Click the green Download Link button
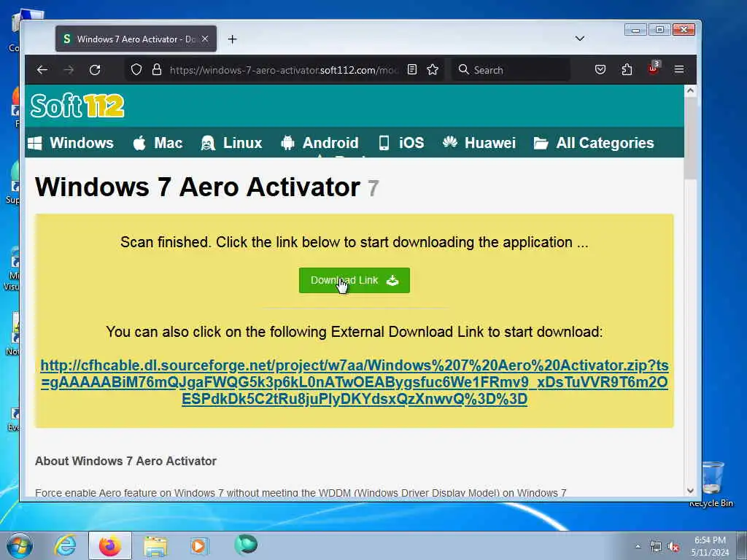The height and width of the screenshot is (560, 747). pyautogui.click(x=354, y=280)
